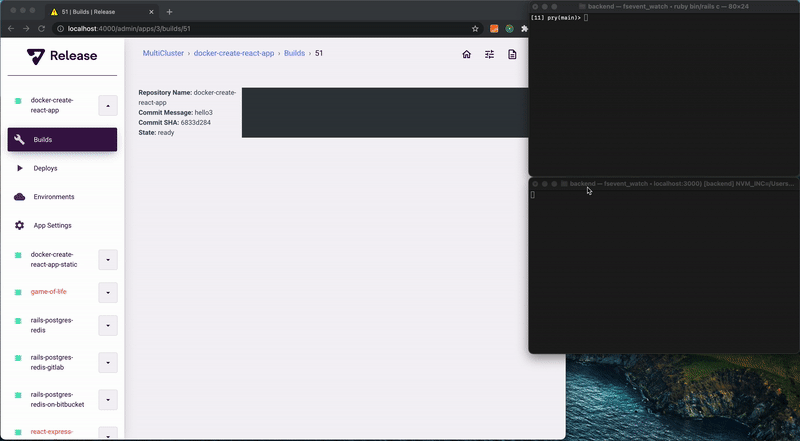Click the orange extension icon in browser toolbar
The width and height of the screenshot is (800, 441).
[494, 29]
